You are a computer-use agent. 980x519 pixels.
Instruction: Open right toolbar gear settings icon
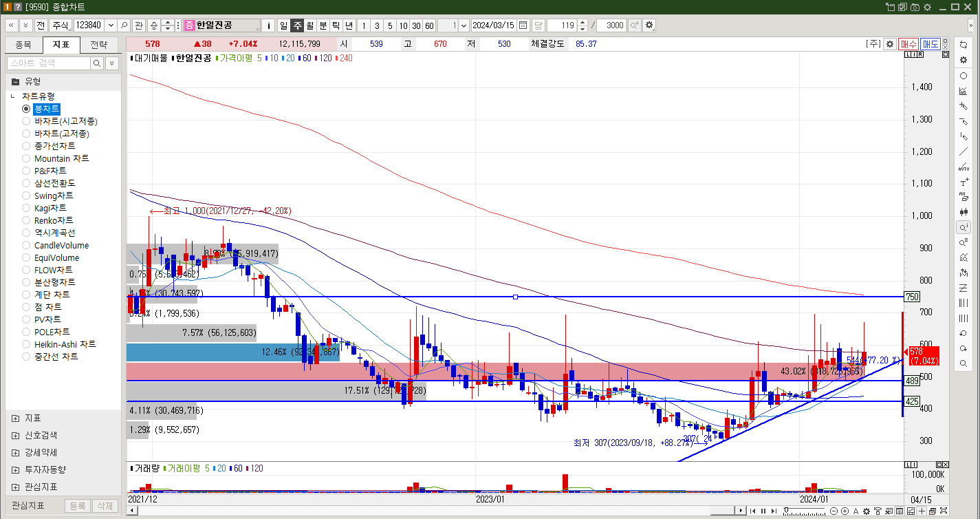[x=963, y=60]
